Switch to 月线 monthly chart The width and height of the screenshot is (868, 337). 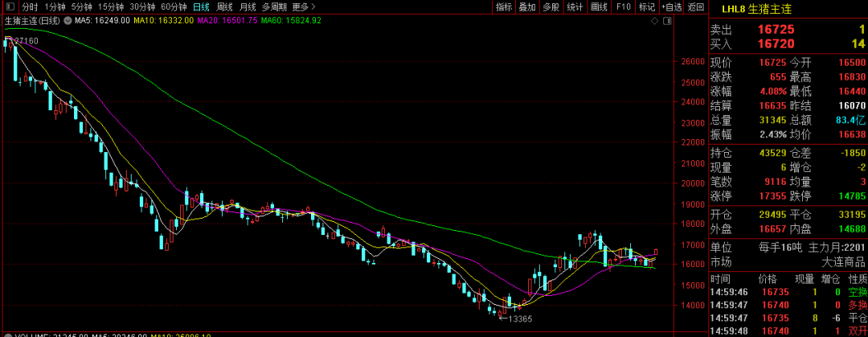point(248,7)
